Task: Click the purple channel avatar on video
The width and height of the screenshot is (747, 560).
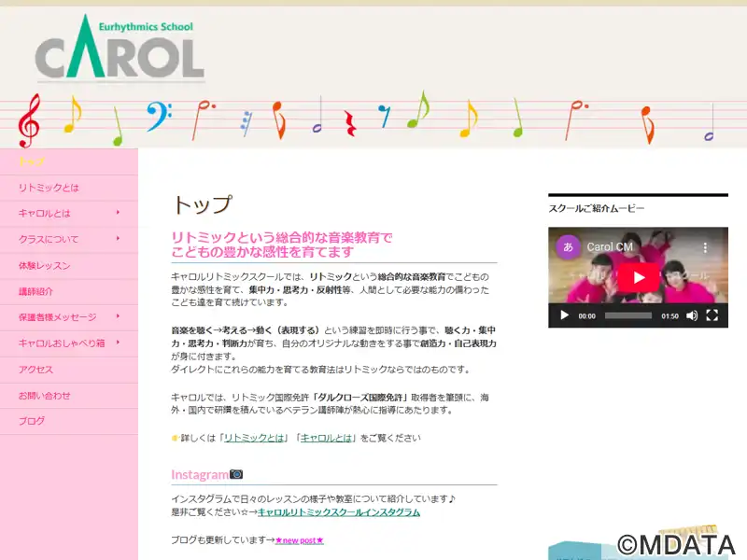Action: tap(568, 246)
